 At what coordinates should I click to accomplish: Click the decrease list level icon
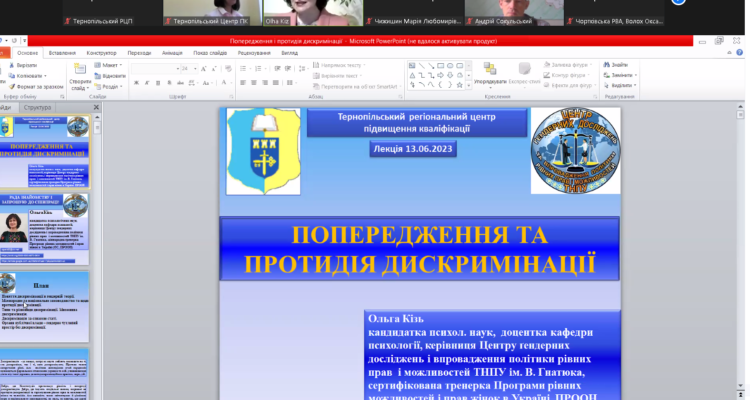[x=277, y=69]
